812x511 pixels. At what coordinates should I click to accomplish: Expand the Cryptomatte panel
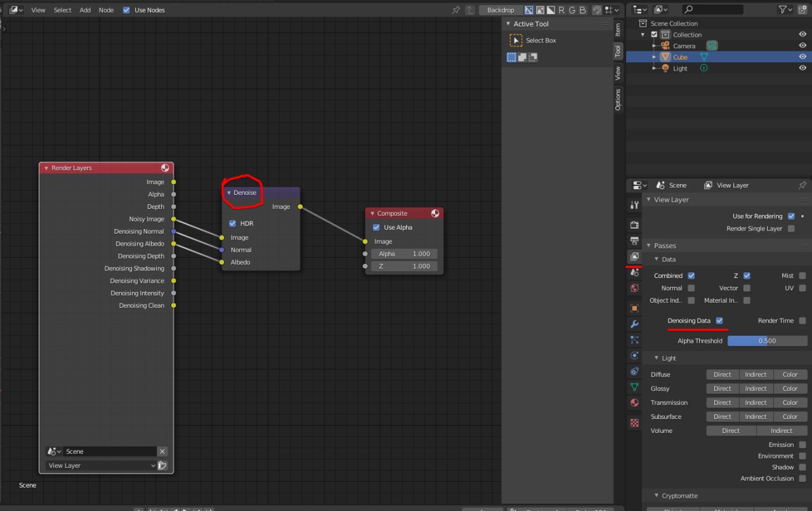(x=657, y=496)
